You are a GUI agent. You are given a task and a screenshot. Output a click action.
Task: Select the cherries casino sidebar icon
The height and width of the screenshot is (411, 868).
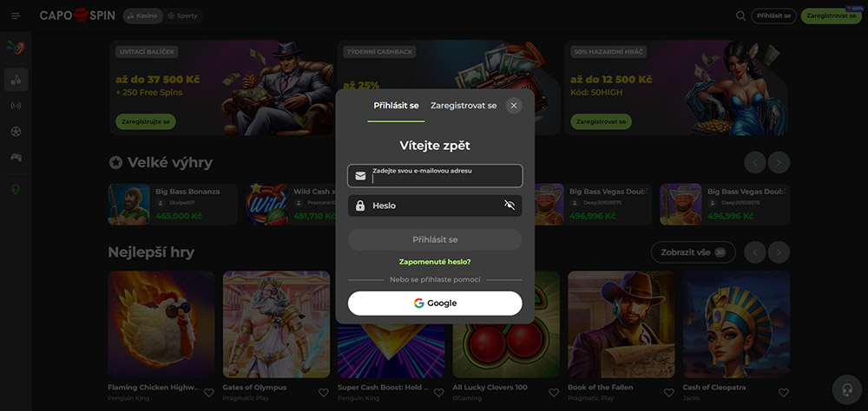16,80
